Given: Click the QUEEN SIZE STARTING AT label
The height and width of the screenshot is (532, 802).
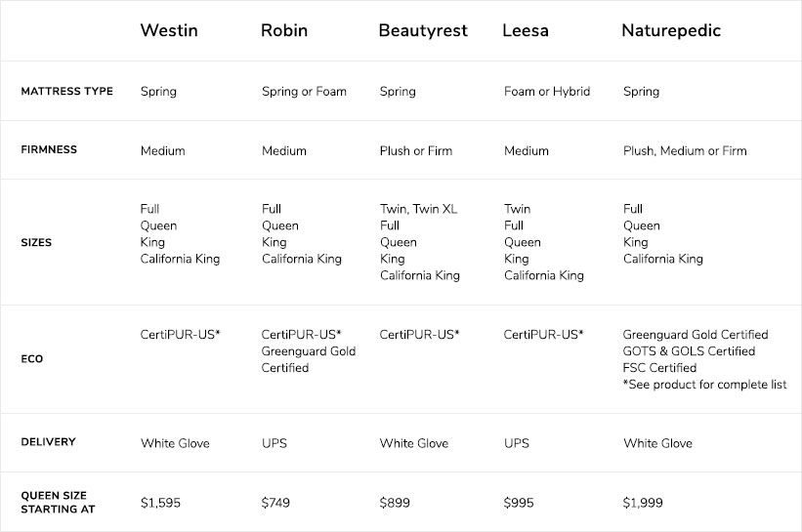Looking at the screenshot, I should click(x=58, y=502).
